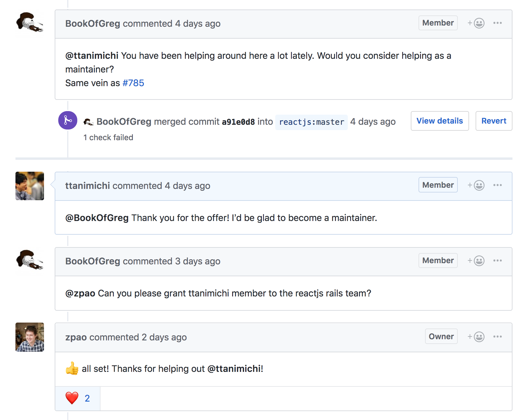This screenshot has width=519, height=420.
Task: Open options menu on BookOfGreg's zpao request comment
Action: [497, 261]
